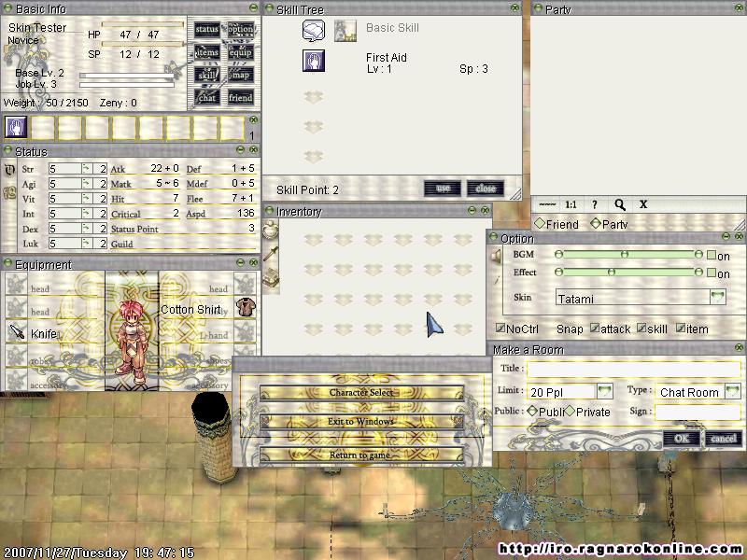This screenshot has width=747, height=560.
Task: Click the Skill Point: 2 label
Action: point(307,190)
